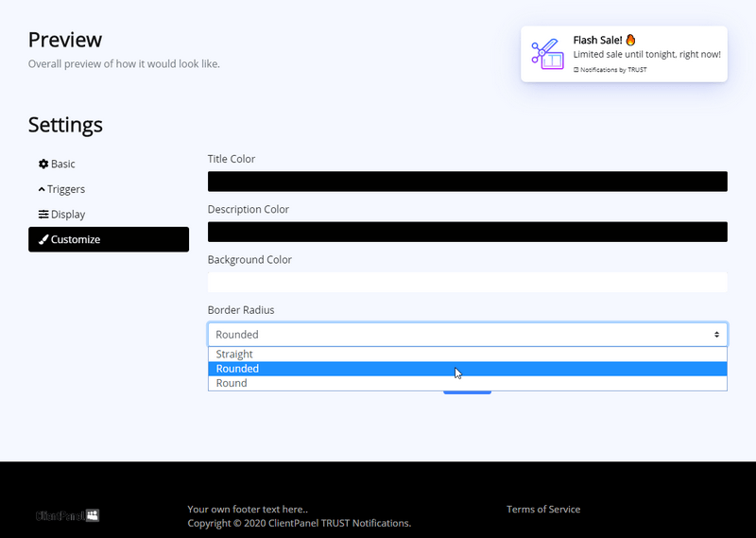Open the Basic settings tab

click(109, 165)
